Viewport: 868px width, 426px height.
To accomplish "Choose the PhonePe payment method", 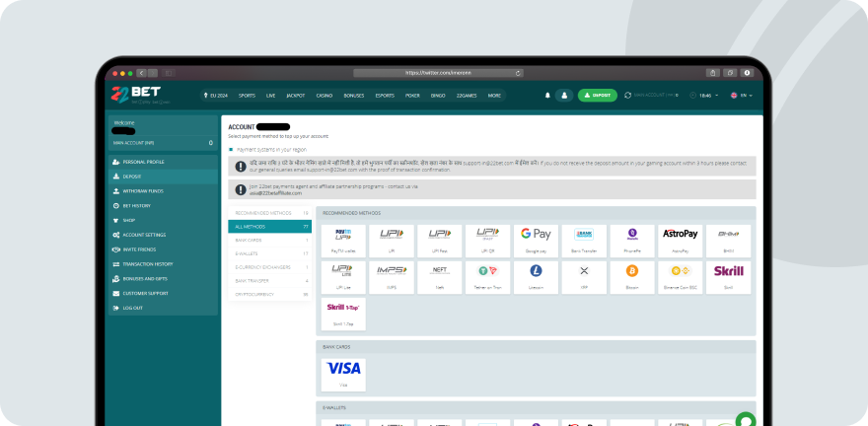I will tap(632, 241).
